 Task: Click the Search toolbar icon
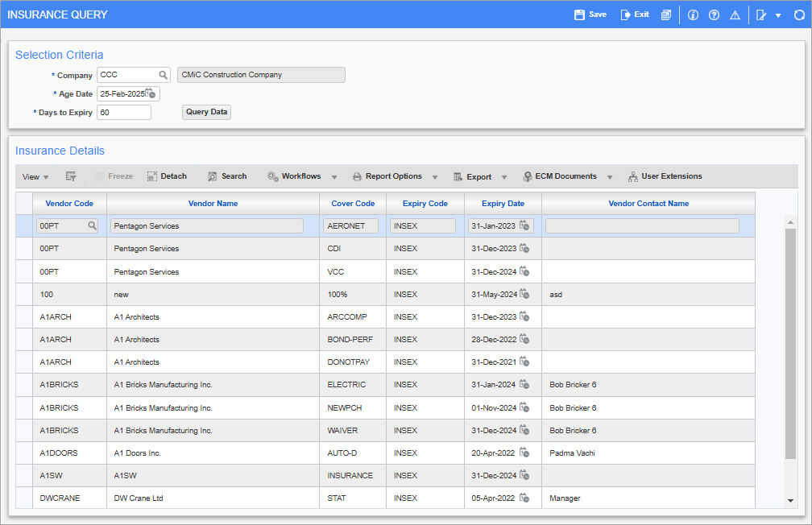pos(213,176)
